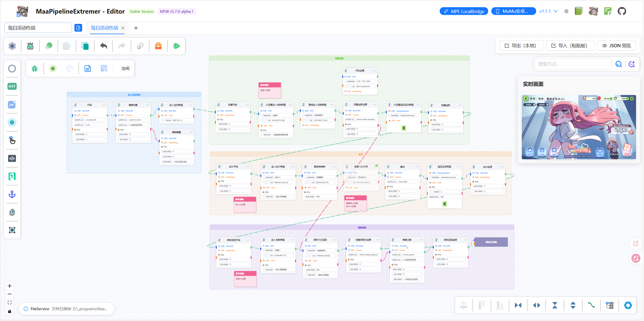The width and height of the screenshot is (644, 321).
Task: Click the anchor icon in left sidebar
Action: [12, 194]
